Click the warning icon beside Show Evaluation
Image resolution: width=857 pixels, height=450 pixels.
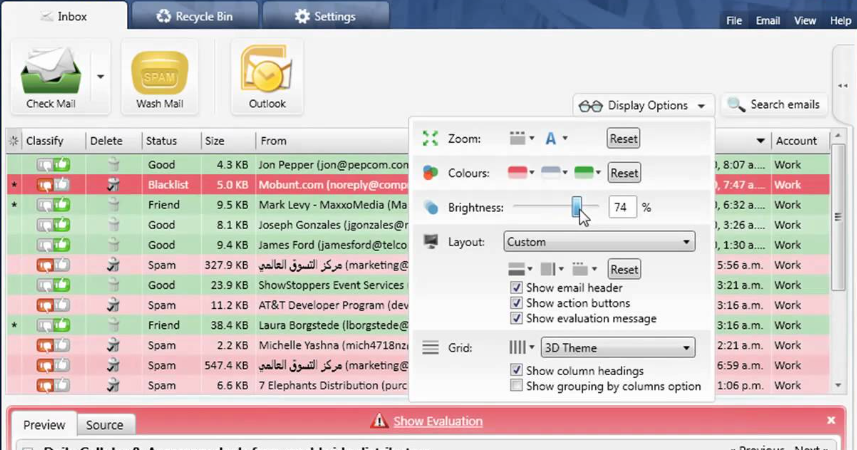(x=379, y=420)
